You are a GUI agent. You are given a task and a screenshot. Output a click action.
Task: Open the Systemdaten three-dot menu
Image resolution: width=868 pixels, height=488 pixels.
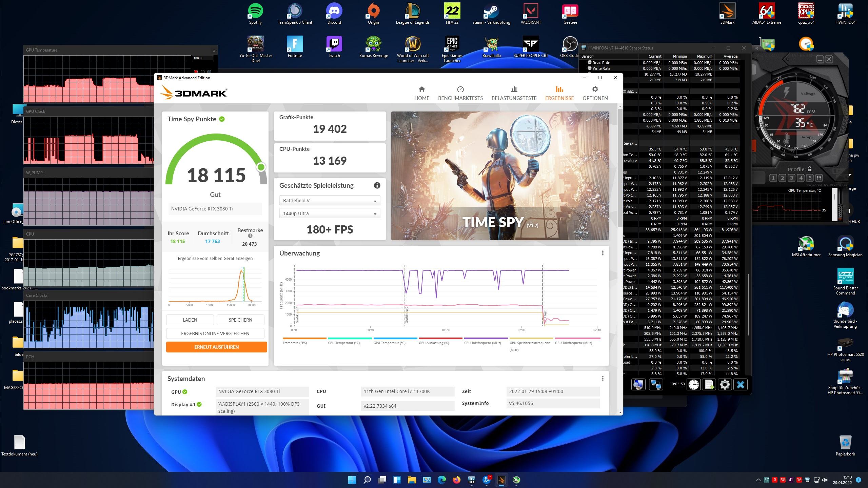coord(603,379)
